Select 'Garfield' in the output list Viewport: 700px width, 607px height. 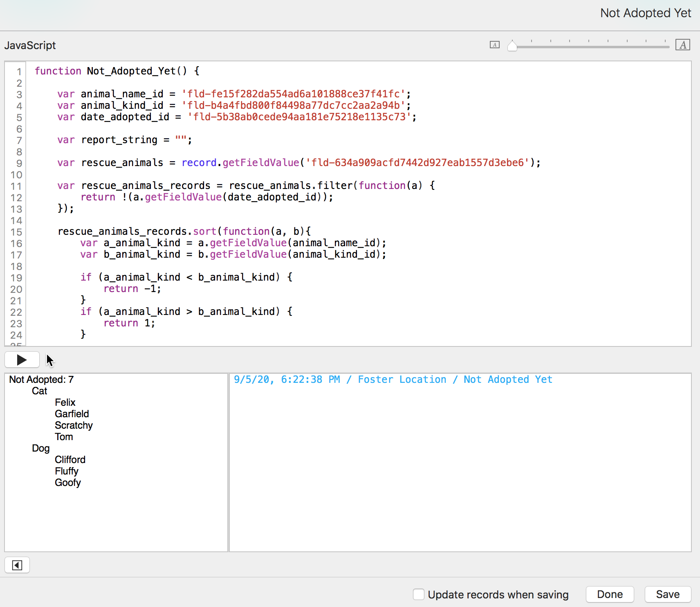pos(72,414)
